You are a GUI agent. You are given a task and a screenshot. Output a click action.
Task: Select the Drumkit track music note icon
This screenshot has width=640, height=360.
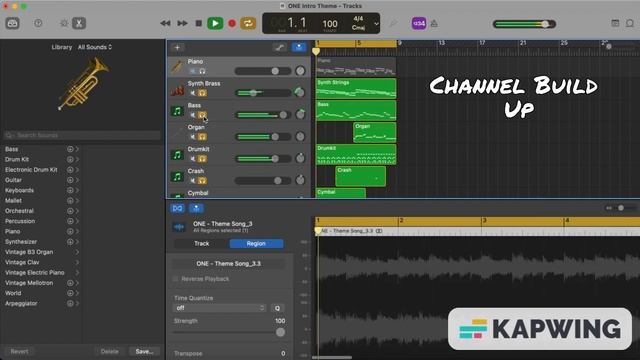(177, 155)
